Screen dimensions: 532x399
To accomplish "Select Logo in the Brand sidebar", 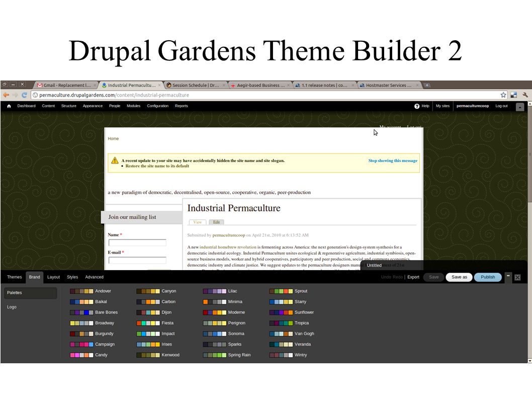I will pos(12,307).
